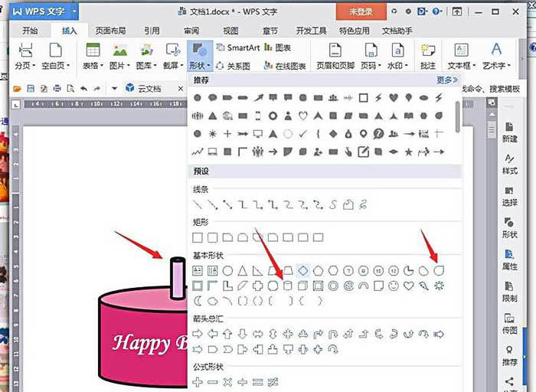Screen dimensions: 536x392
Task: Open the Word Art dropdown
Action: coord(496,56)
